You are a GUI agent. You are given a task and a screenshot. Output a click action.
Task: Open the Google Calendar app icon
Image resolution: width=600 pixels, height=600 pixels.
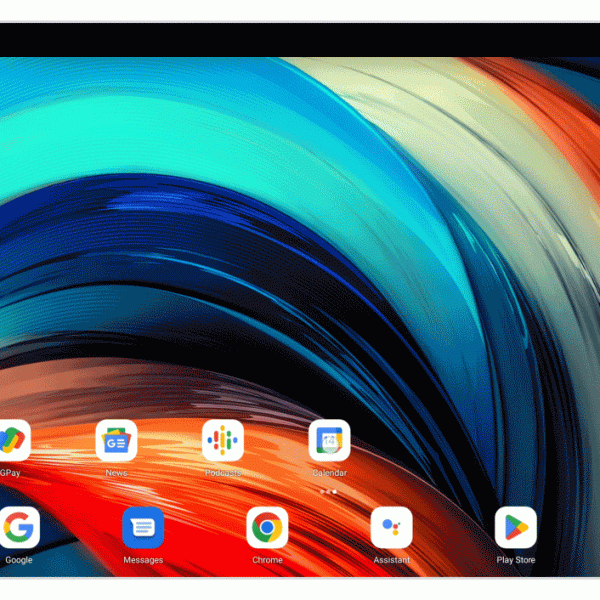coord(329,440)
